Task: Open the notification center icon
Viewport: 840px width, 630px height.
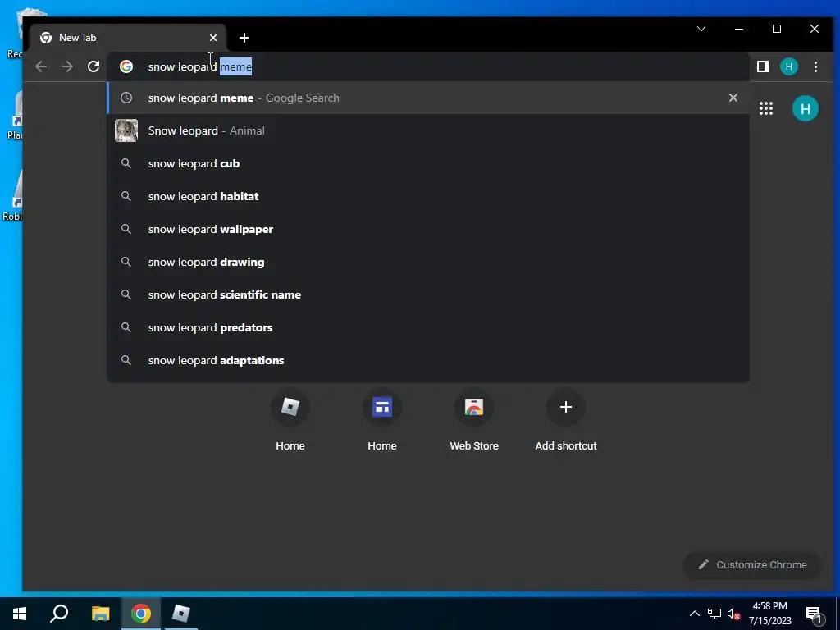Action: point(814,614)
